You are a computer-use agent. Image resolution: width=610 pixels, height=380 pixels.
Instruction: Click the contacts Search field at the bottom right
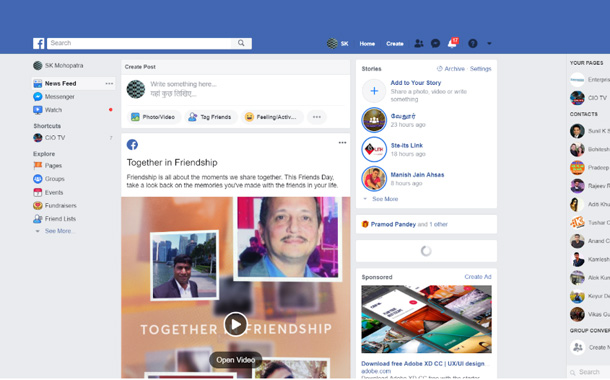point(590,372)
